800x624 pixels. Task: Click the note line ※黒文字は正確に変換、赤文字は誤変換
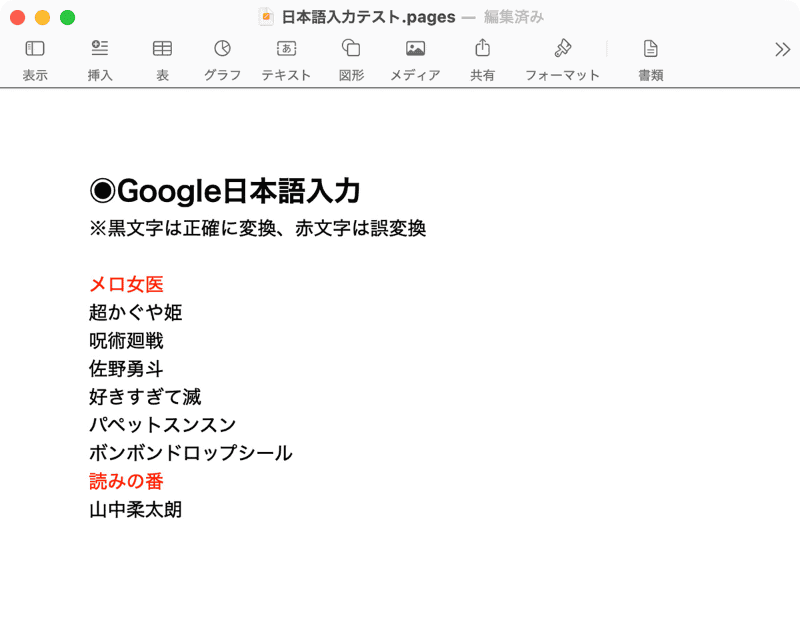click(x=258, y=228)
